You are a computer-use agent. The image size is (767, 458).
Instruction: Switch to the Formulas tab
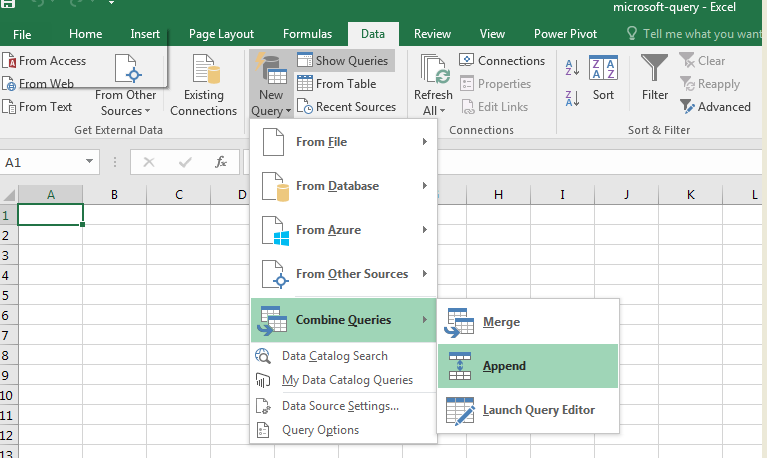pos(307,34)
